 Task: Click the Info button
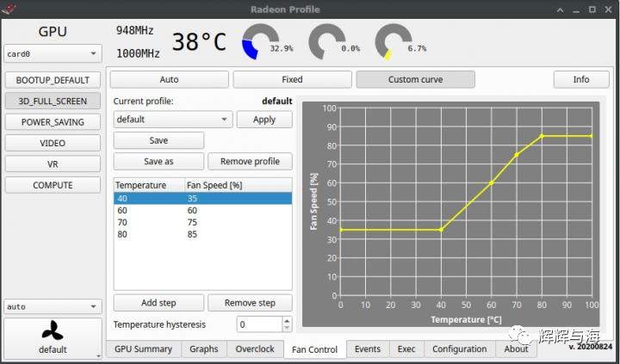click(x=581, y=79)
